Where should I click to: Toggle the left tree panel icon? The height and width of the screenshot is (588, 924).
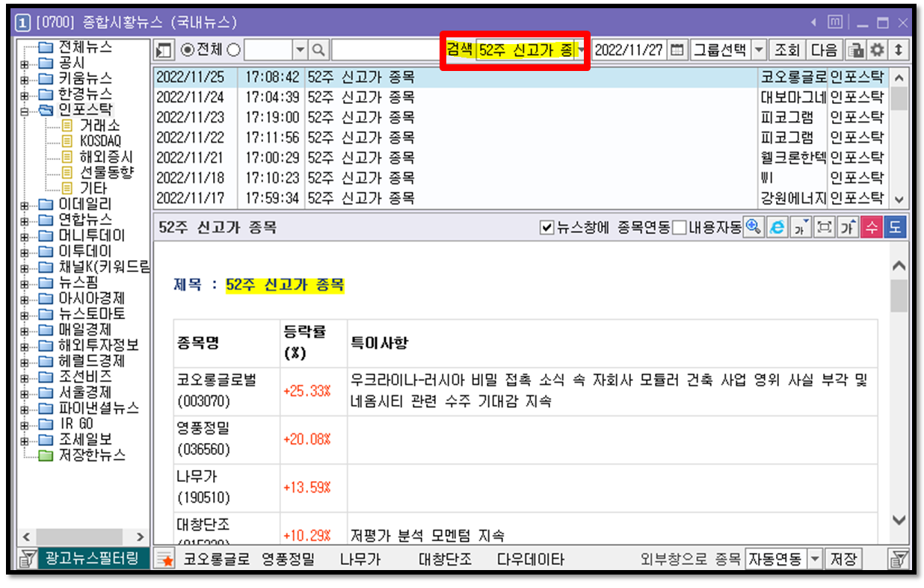point(164,50)
